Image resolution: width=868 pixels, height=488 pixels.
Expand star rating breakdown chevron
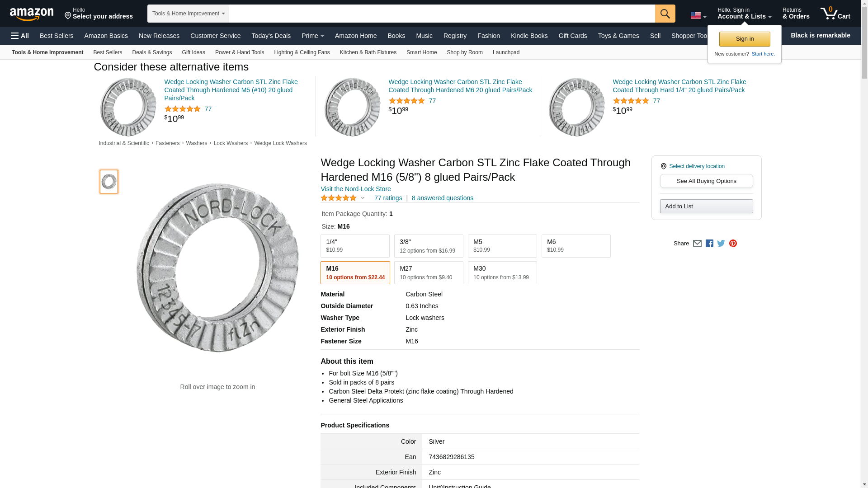click(x=363, y=198)
